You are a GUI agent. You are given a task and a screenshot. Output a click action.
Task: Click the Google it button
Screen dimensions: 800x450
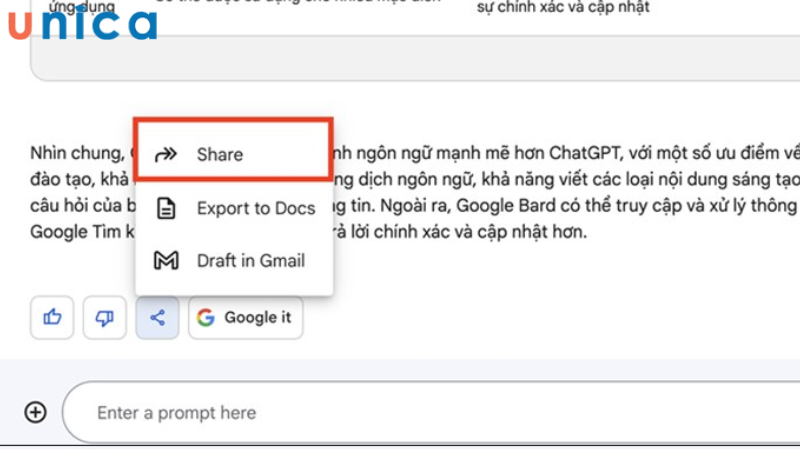pos(245,317)
